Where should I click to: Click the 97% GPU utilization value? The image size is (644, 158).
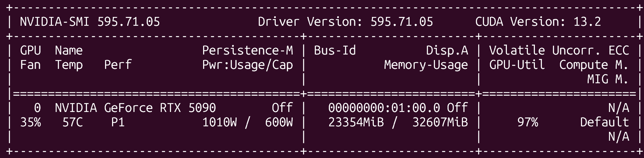point(528,122)
